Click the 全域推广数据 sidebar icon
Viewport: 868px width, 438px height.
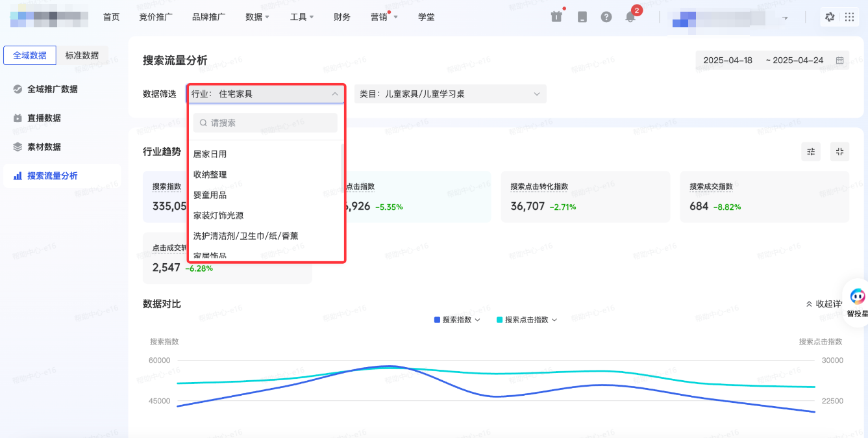coord(18,89)
